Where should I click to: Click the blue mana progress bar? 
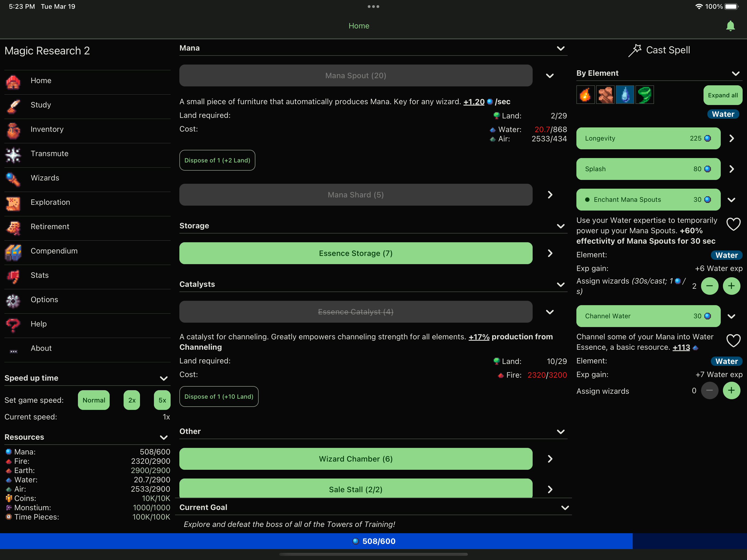pos(373,541)
